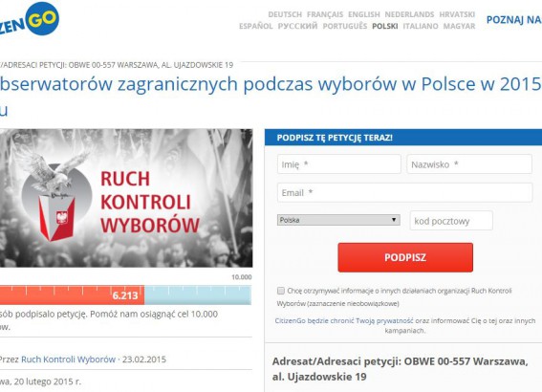Click the petition title heading
This screenshot has width=542, height=392.
click(x=271, y=97)
